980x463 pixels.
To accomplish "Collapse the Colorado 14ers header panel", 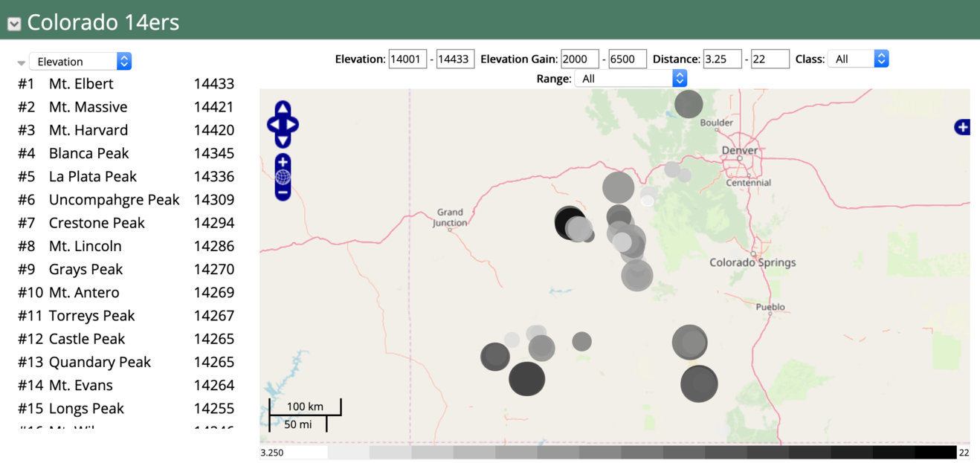I will pyautogui.click(x=14, y=24).
